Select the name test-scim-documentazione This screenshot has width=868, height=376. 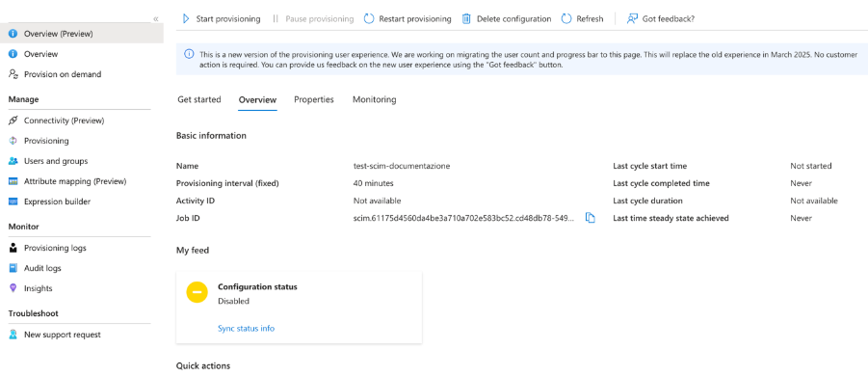point(402,166)
